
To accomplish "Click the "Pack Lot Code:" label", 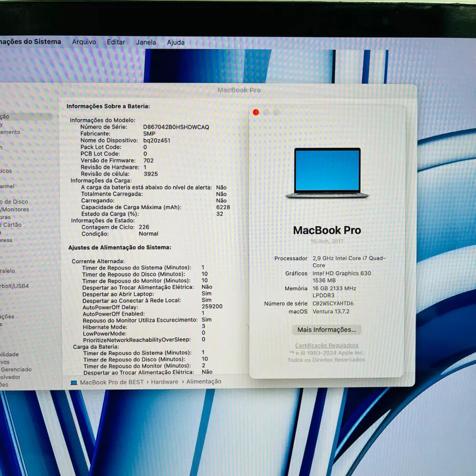I will click(x=101, y=147).
